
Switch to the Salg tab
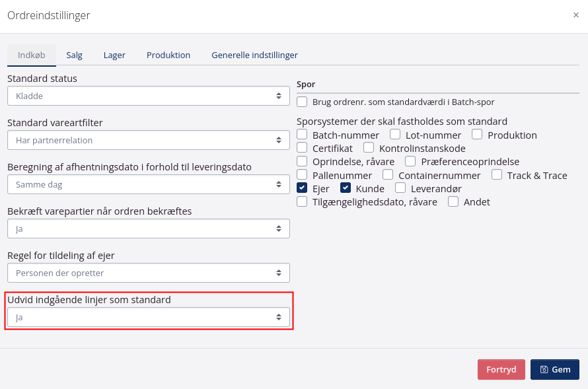tap(74, 55)
